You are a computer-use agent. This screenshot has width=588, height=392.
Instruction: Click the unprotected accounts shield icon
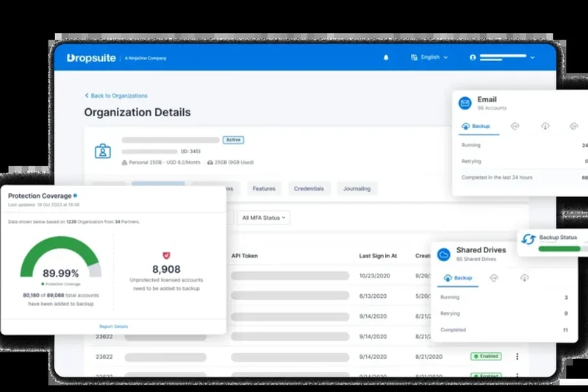[x=166, y=255]
